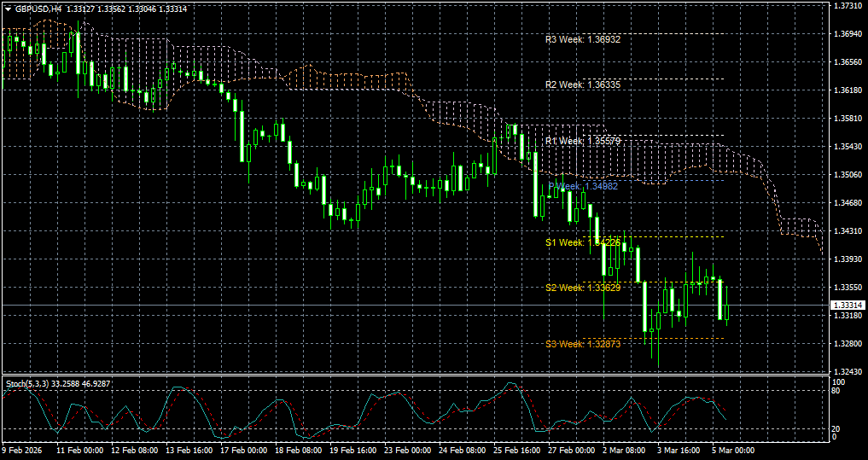Click price axis value 1.33180
Viewport: 868px width, 460px height.
(x=847, y=316)
